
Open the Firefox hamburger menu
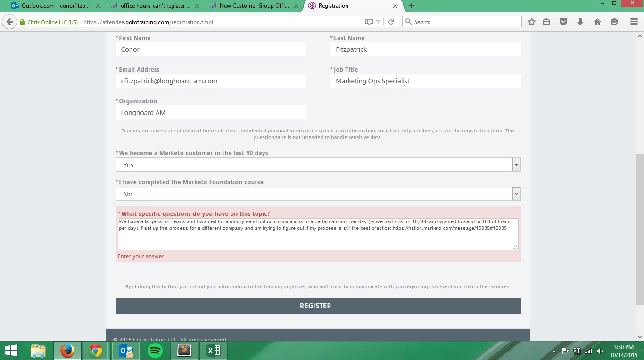(634, 22)
